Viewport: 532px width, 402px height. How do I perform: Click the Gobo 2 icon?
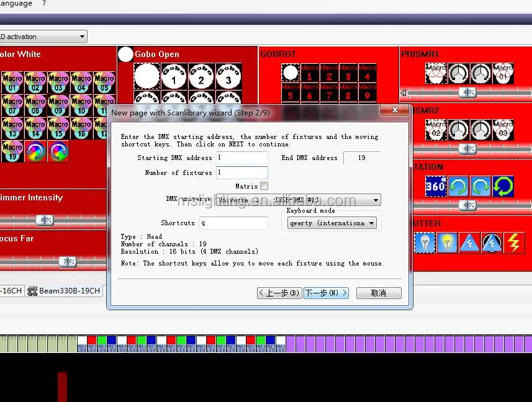201,77
